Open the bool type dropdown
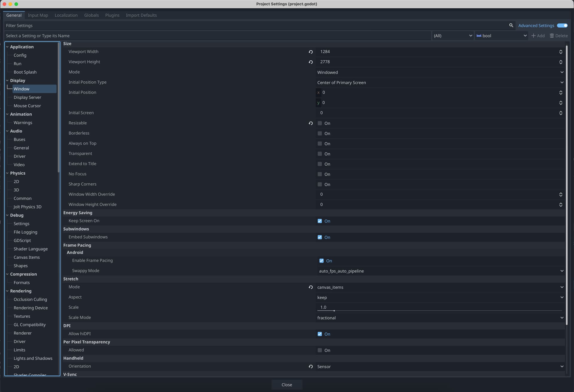 pyautogui.click(x=501, y=36)
